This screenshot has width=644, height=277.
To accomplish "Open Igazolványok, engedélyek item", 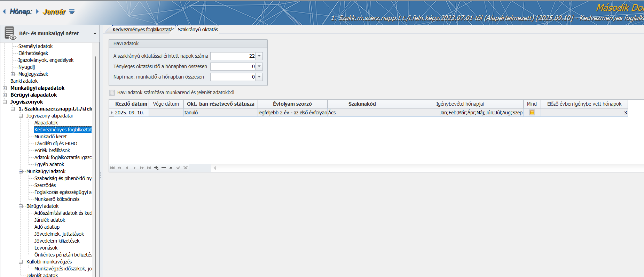I will (46, 60).
